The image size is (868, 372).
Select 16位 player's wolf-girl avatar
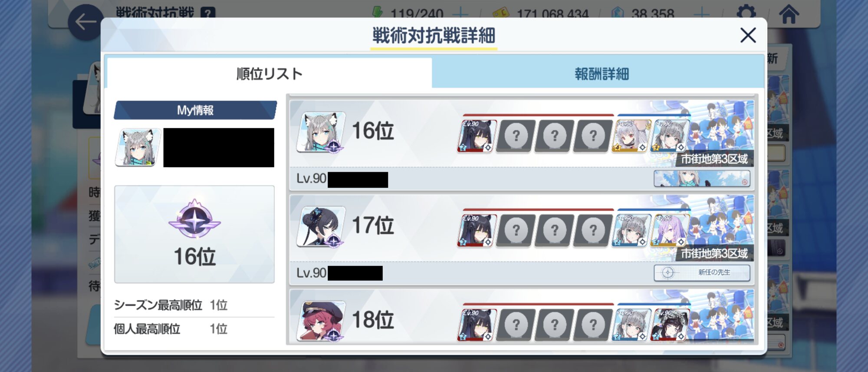tap(321, 132)
